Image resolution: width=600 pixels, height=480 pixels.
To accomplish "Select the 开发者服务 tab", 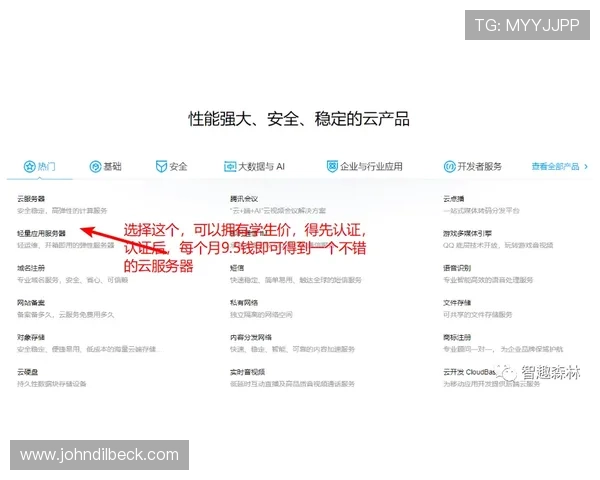I will (x=473, y=167).
